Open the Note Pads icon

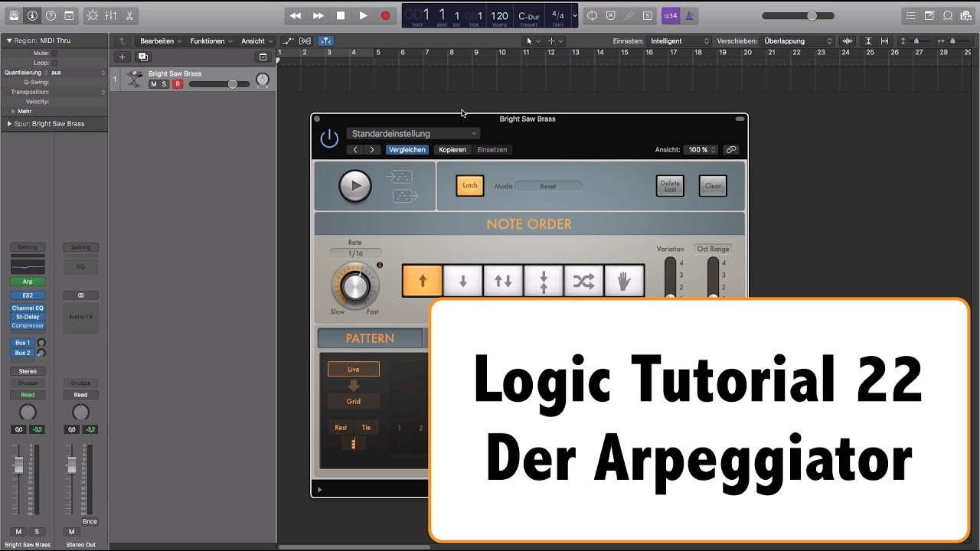929,15
